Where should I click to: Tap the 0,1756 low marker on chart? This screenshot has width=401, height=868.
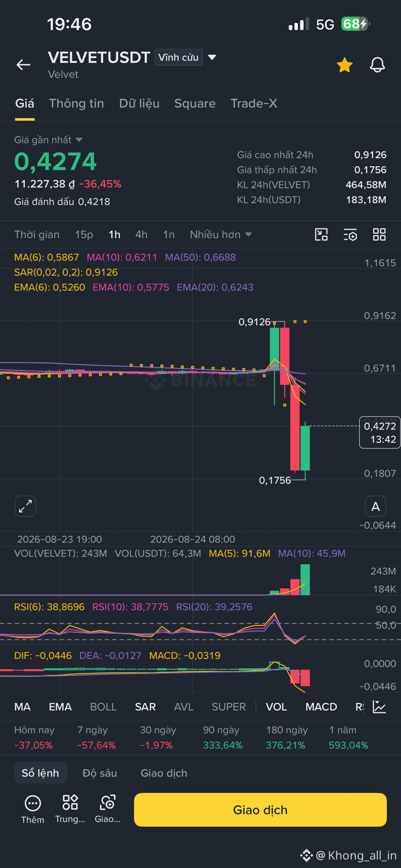(275, 480)
